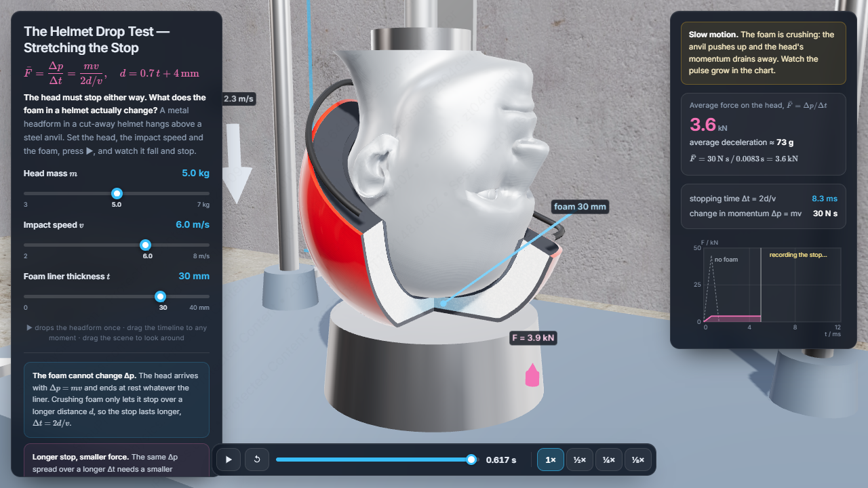The width and height of the screenshot is (868, 488).
Task: Click the 0.617 s time readout
Action: coord(501,460)
